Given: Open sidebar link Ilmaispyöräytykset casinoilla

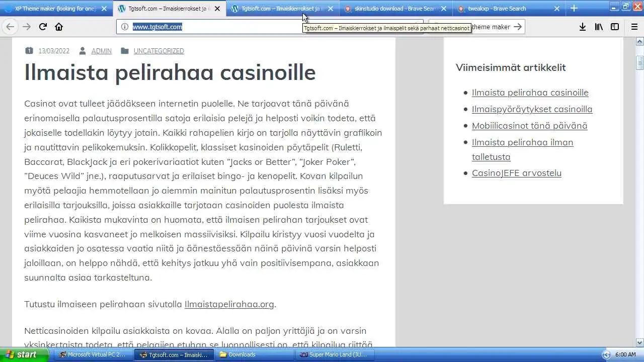Looking at the screenshot, I should click(x=532, y=109).
